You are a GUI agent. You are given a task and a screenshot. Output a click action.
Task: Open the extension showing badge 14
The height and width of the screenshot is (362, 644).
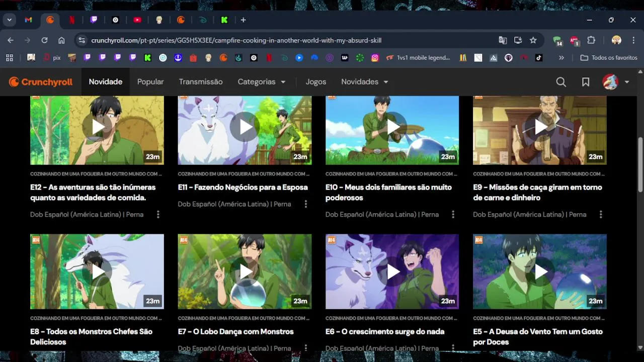point(557,41)
